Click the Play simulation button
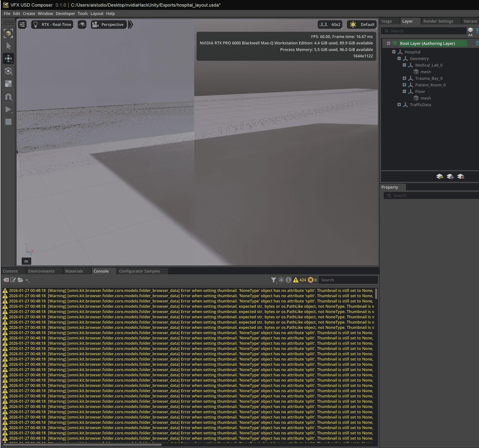 [x=8, y=109]
